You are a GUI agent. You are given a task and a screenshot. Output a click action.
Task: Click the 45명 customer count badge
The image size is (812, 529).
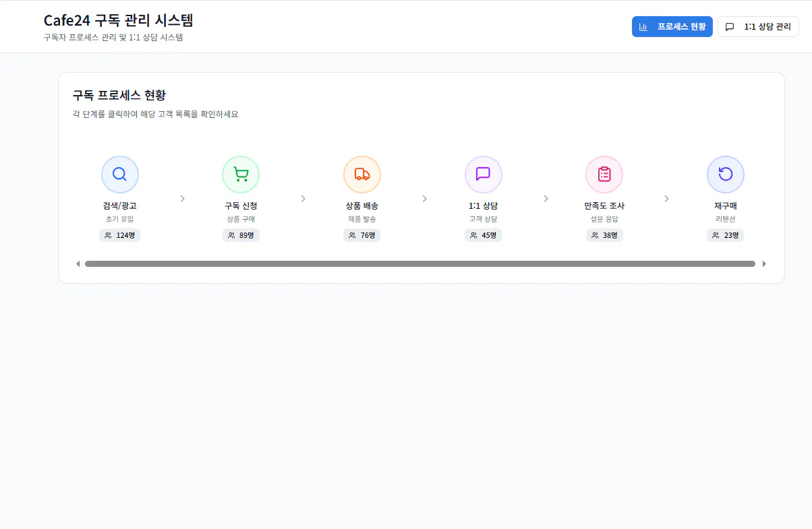click(483, 235)
